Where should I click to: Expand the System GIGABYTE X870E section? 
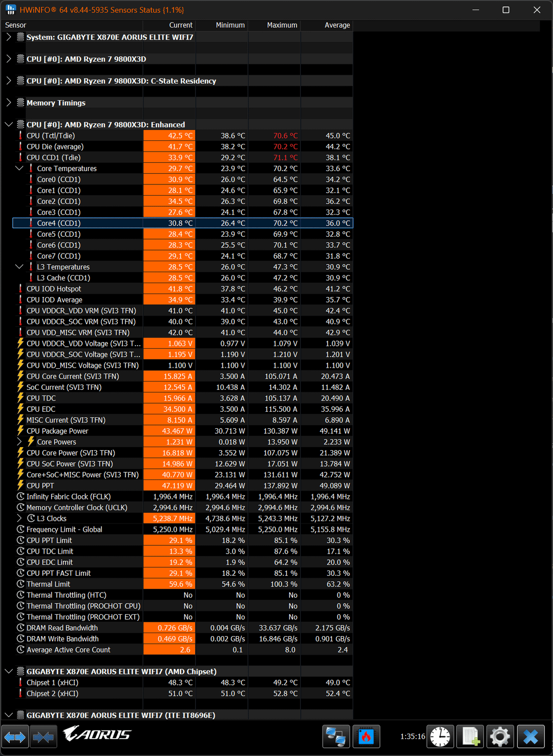tap(9, 37)
